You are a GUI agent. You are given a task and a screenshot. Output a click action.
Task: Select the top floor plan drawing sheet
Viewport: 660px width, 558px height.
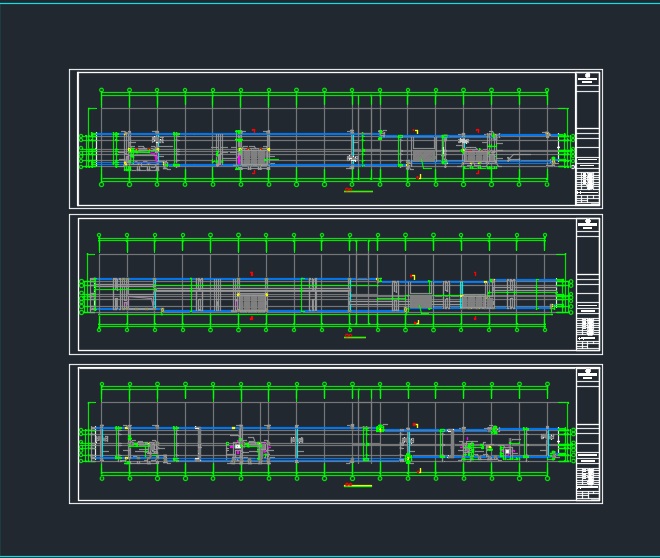tap(336, 139)
